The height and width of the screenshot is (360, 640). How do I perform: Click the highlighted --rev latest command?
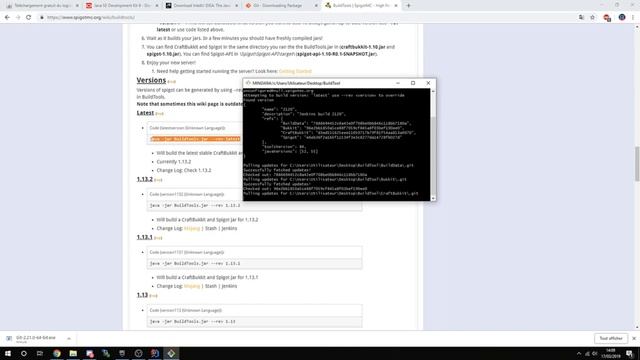(195, 139)
